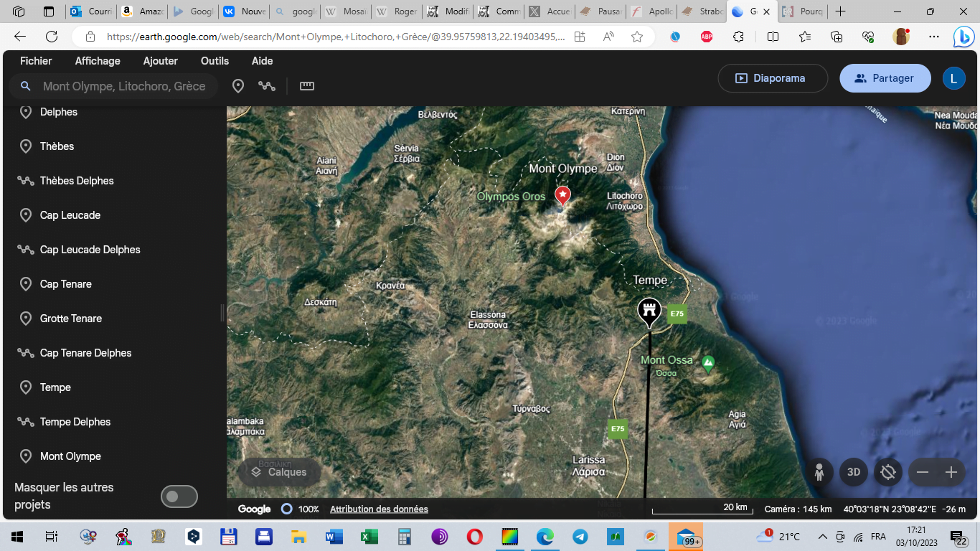Open the Calques layers panel
Screen dimensions: 980x551
click(279, 472)
